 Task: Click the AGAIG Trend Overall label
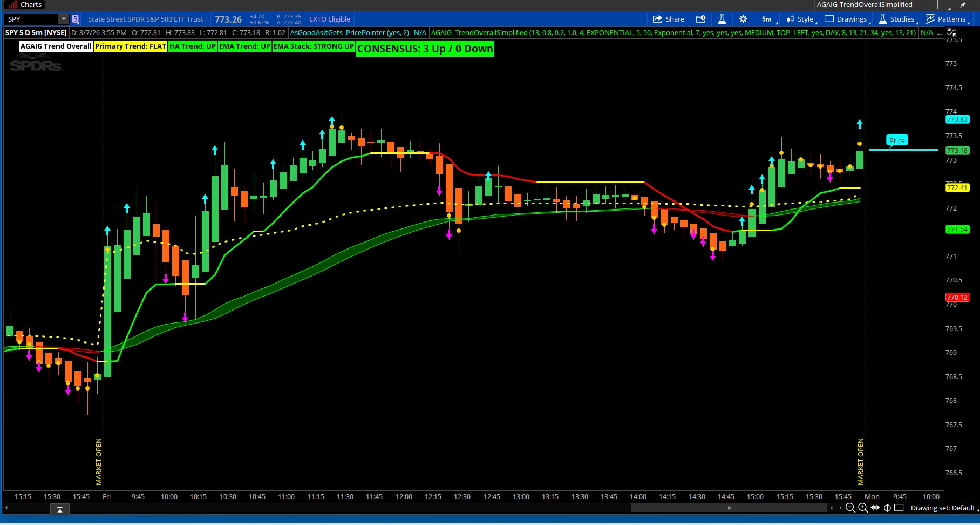point(56,46)
